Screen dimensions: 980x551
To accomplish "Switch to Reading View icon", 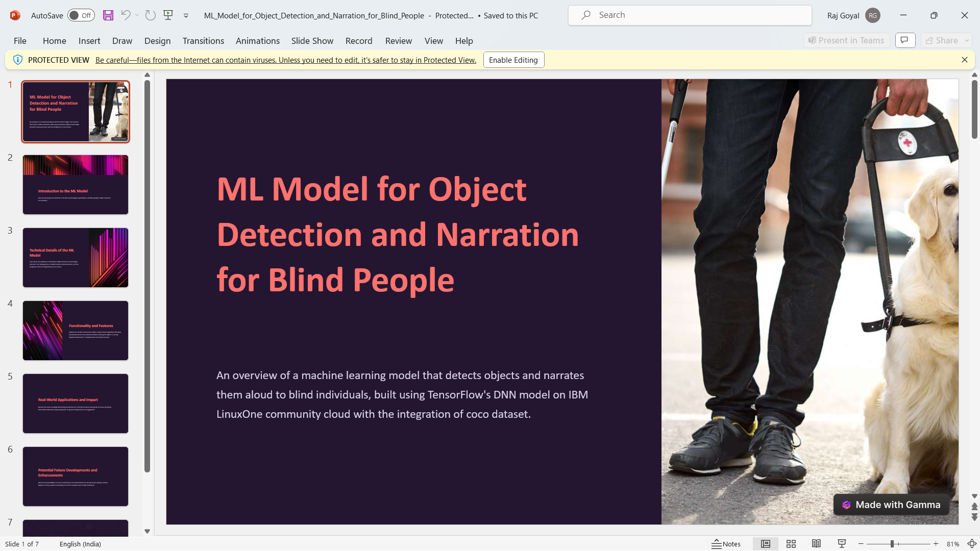I will [x=816, y=544].
